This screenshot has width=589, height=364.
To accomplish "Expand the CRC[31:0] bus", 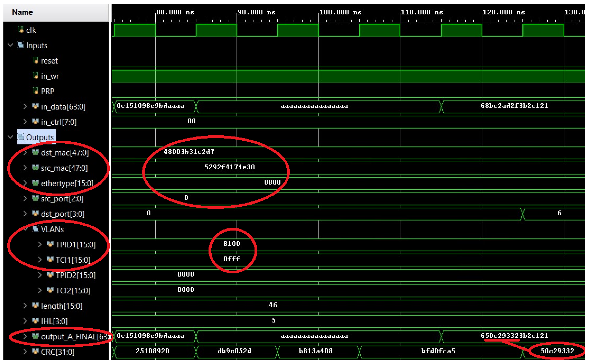I will click(x=25, y=352).
